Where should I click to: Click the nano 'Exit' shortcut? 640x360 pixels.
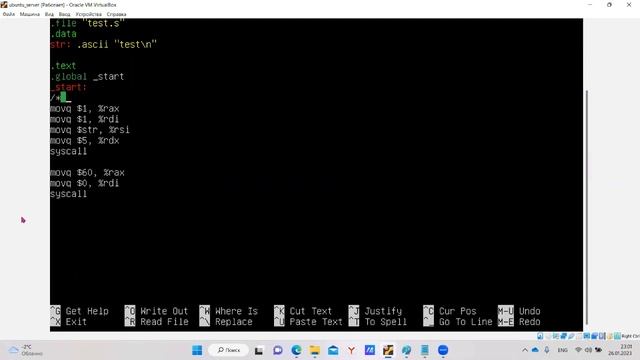point(69,322)
